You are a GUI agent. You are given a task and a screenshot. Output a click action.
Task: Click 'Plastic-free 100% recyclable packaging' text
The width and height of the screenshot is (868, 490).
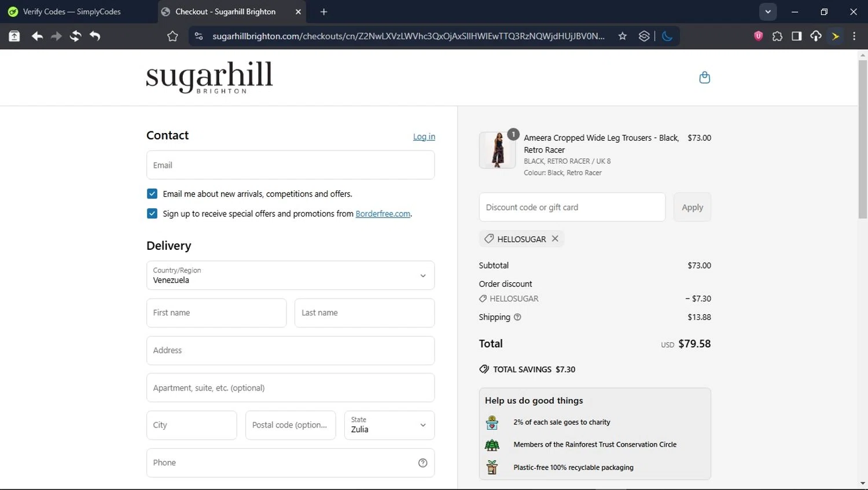573,467
